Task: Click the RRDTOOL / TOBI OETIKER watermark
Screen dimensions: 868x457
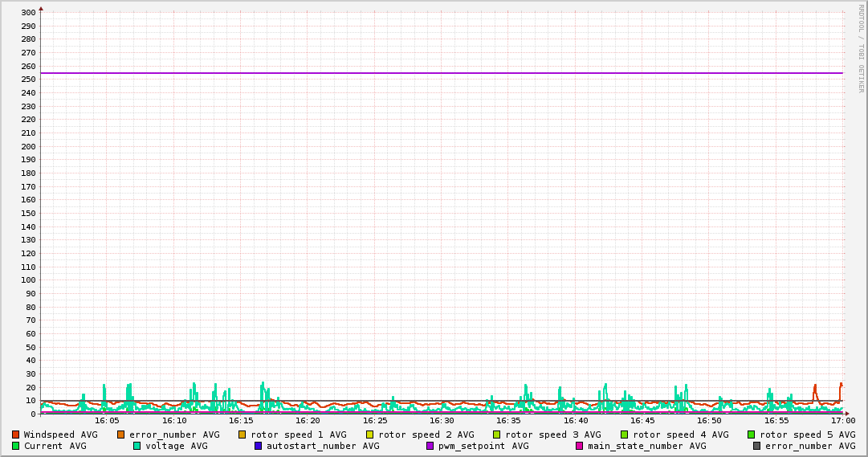Action: pos(861,48)
